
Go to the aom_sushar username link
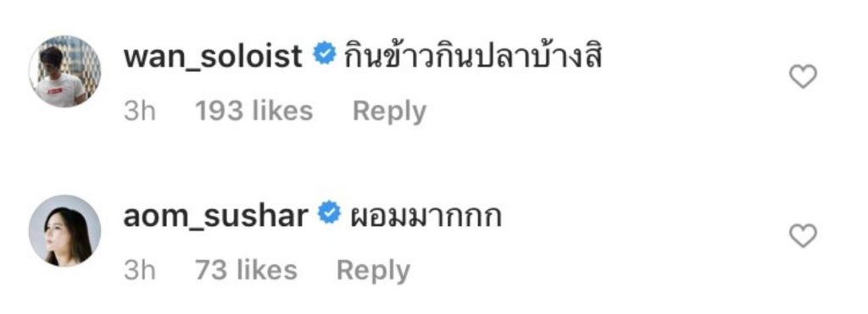[x=215, y=216]
